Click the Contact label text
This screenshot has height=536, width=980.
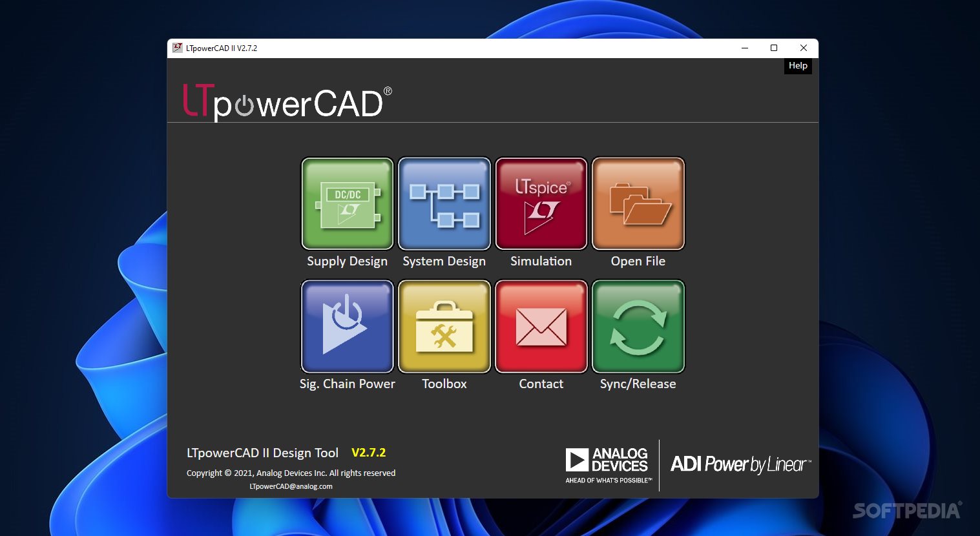541,384
